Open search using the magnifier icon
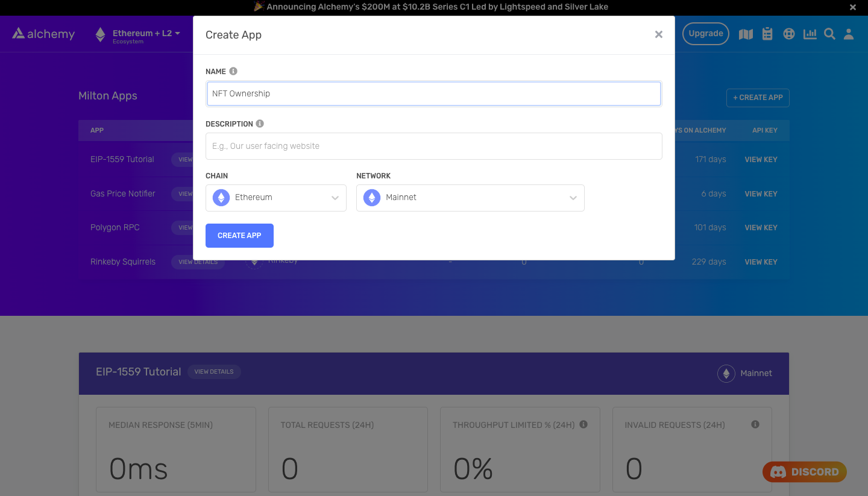The width and height of the screenshot is (868, 496). [829, 34]
